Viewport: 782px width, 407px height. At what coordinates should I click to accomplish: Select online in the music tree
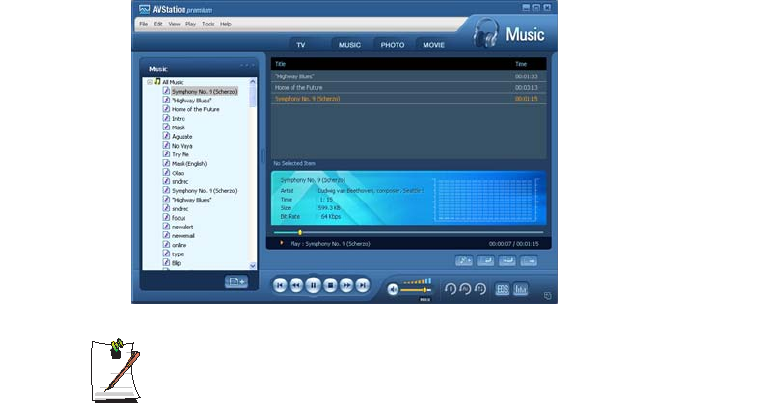[x=179, y=245]
